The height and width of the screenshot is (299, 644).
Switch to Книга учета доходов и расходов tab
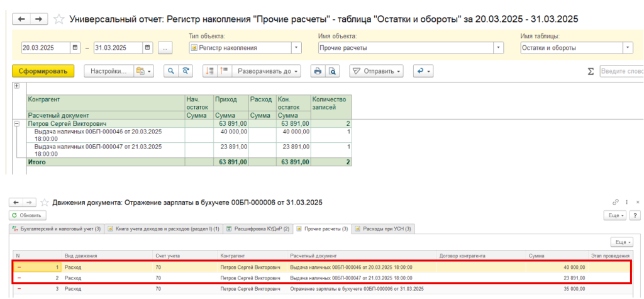[x=164, y=228]
